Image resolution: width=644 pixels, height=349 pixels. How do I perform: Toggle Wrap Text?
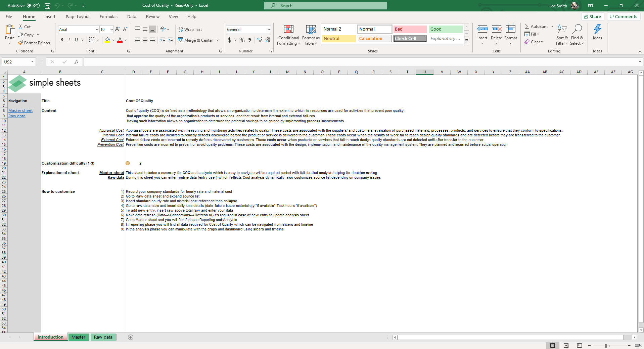click(190, 30)
